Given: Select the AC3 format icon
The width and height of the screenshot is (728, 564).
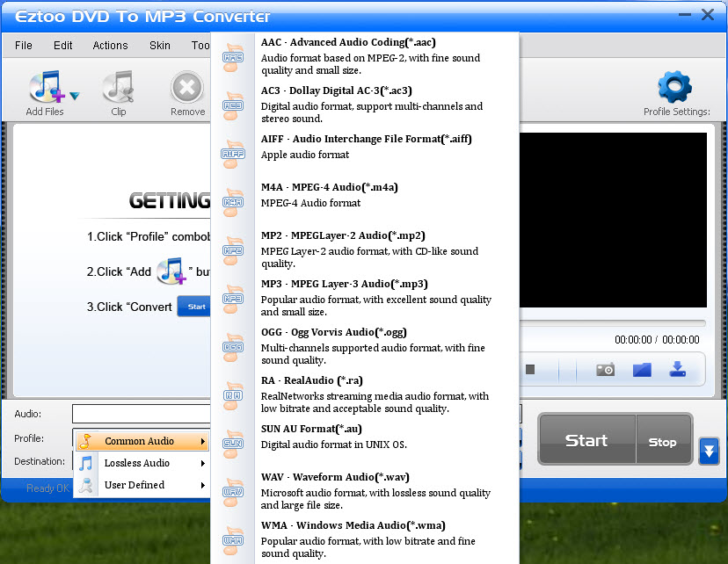Looking at the screenshot, I should click(x=233, y=105).
